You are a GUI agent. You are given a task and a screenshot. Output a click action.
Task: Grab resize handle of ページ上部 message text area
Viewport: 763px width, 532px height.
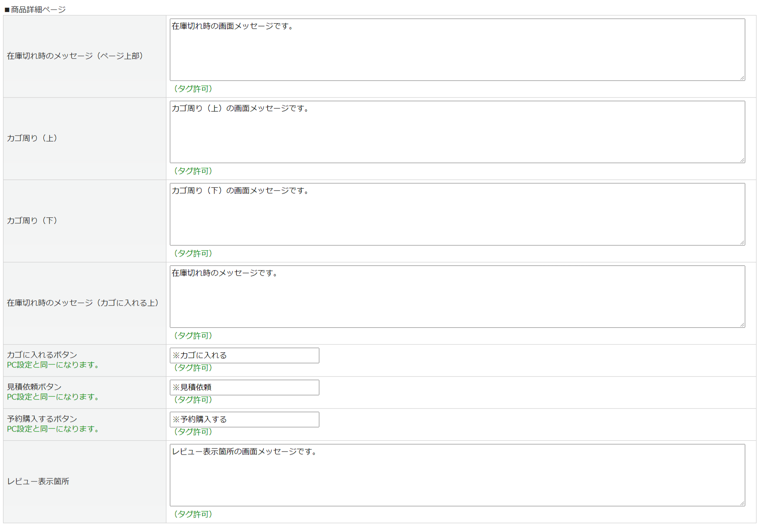(742, 78)
